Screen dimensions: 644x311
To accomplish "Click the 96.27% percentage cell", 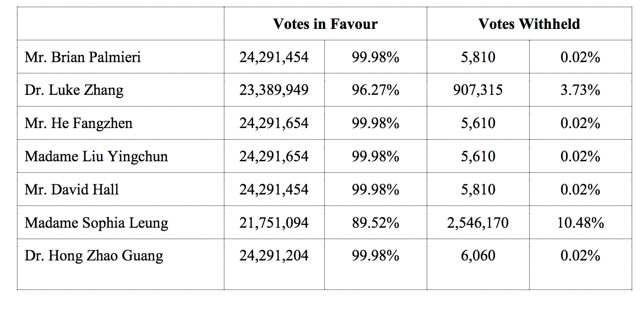I will pos(376,90).
